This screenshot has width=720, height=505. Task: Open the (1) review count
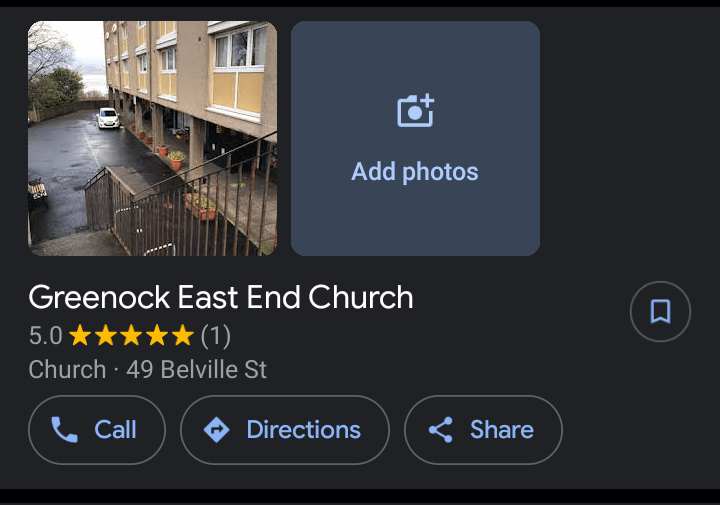click(x=216, y=336)
